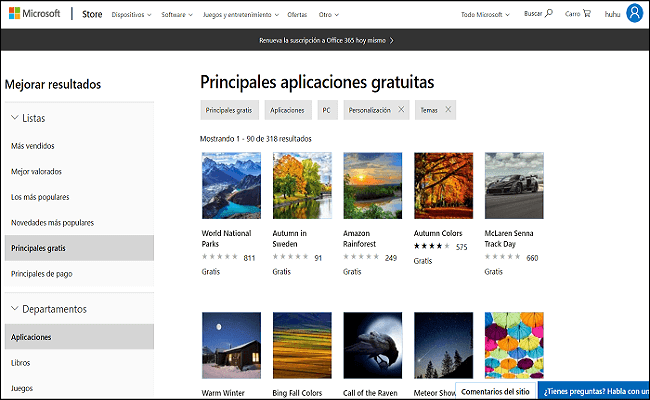Click McLaren Senna Track Day title
Image resolution: width=650 pixels, height=400 pixels.
pos(509,238)
